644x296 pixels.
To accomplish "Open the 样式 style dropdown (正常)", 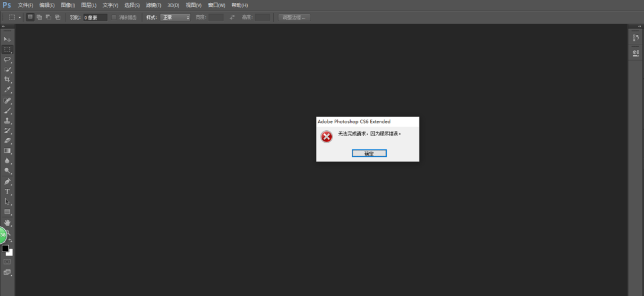I will [176, 17].
